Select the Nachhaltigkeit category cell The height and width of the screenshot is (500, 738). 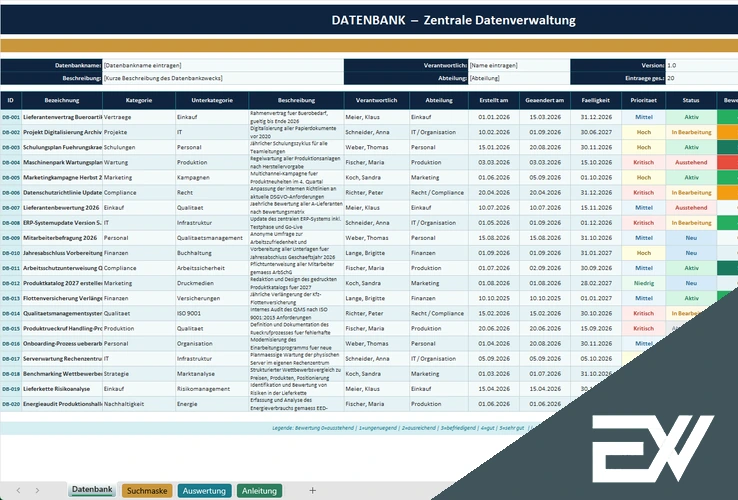tap(139, 404)
